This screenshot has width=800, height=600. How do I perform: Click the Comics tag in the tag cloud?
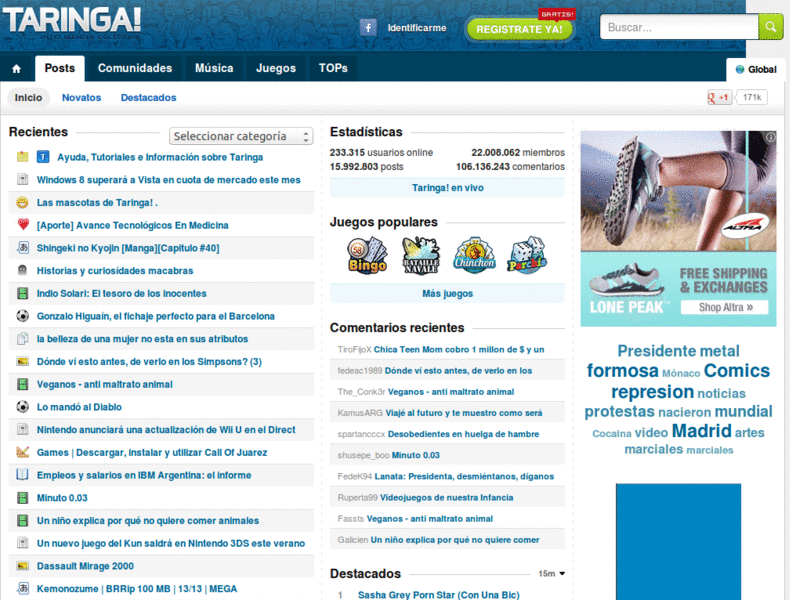[736, 371]
